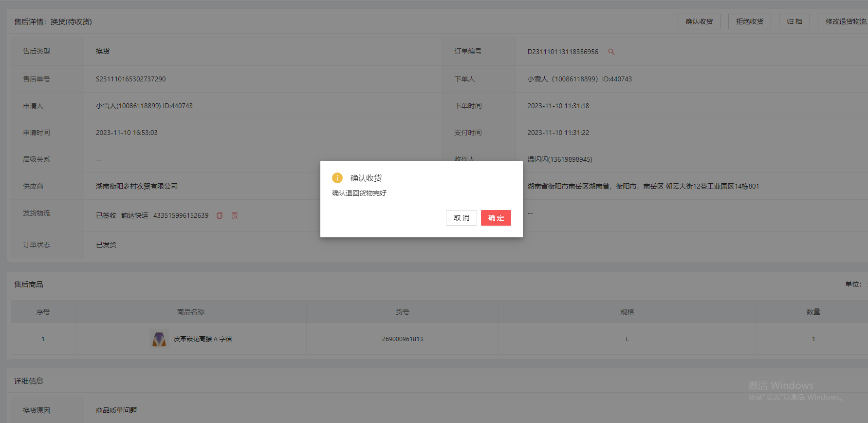Click the skirt product thumbnail image
Screen dimensions: 868x423
click(x=159, y=339)
